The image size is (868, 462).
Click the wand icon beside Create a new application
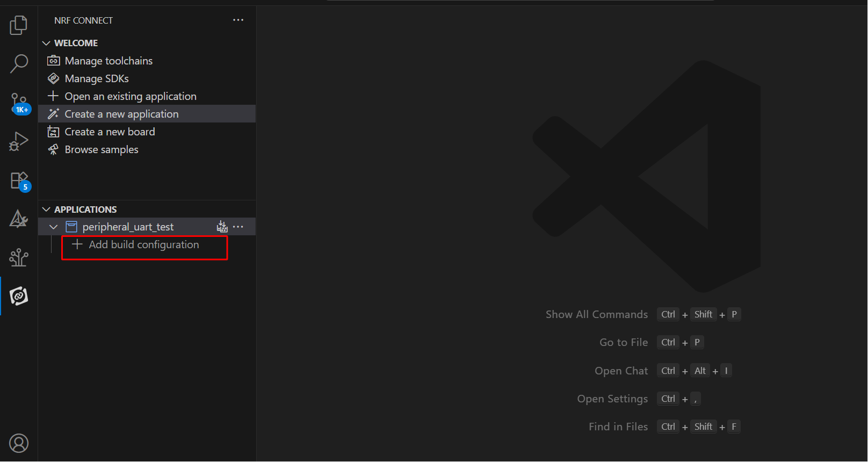coord(53,114)
